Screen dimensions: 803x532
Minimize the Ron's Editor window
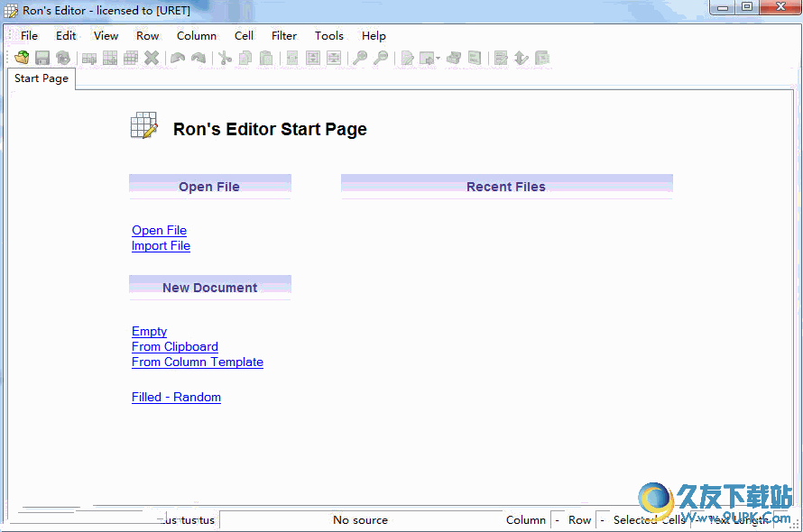(x=723, y=8)
